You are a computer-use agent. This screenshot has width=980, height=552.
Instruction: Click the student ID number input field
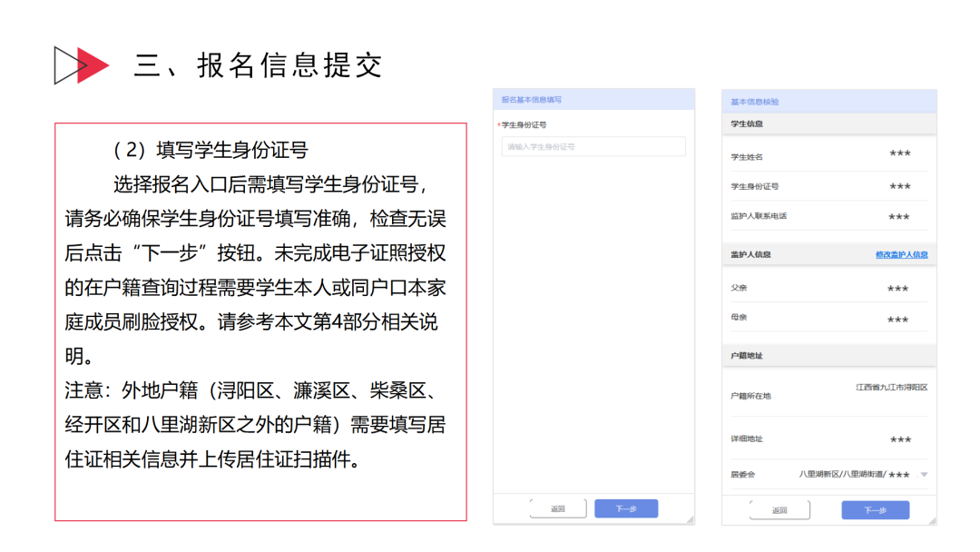coord(593,146)
